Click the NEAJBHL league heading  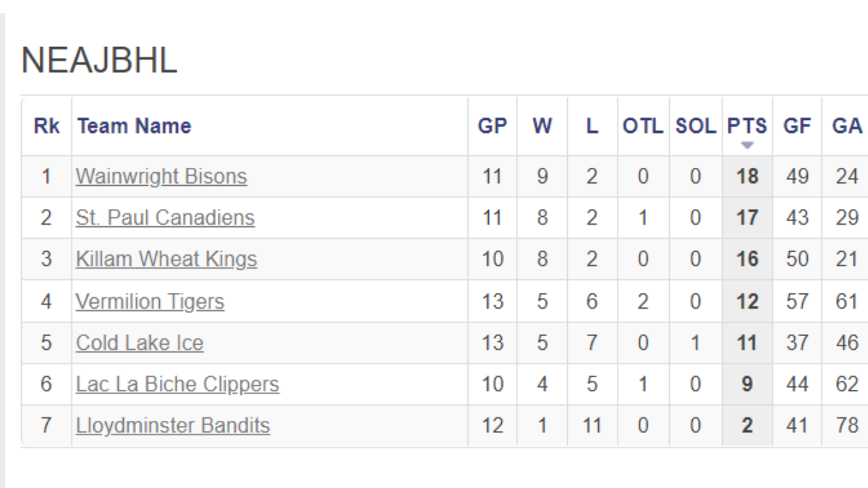click(99, 61)
